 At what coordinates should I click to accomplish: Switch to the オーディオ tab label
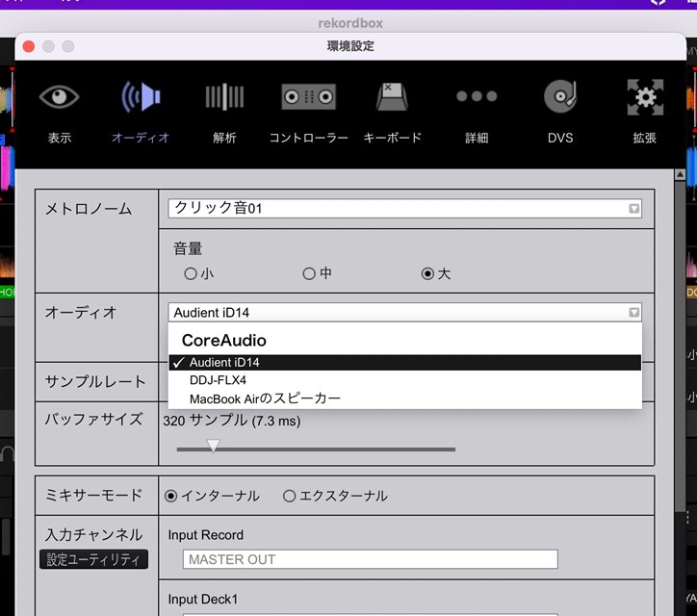[x=141, y=138]
